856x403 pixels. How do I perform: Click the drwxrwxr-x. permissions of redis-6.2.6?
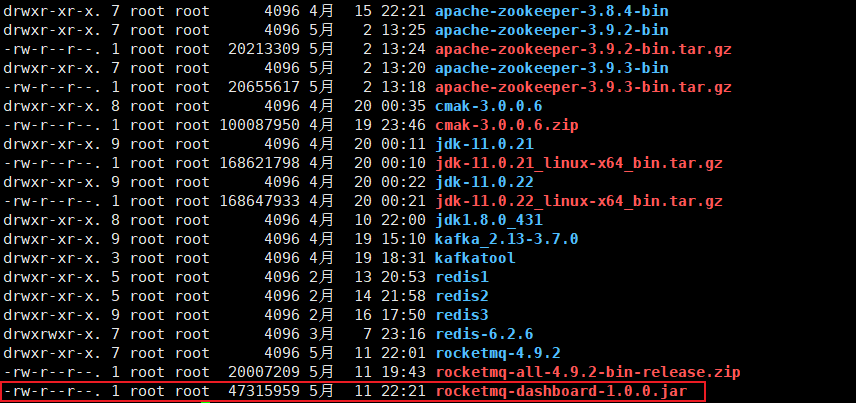(x=52, y=334)
